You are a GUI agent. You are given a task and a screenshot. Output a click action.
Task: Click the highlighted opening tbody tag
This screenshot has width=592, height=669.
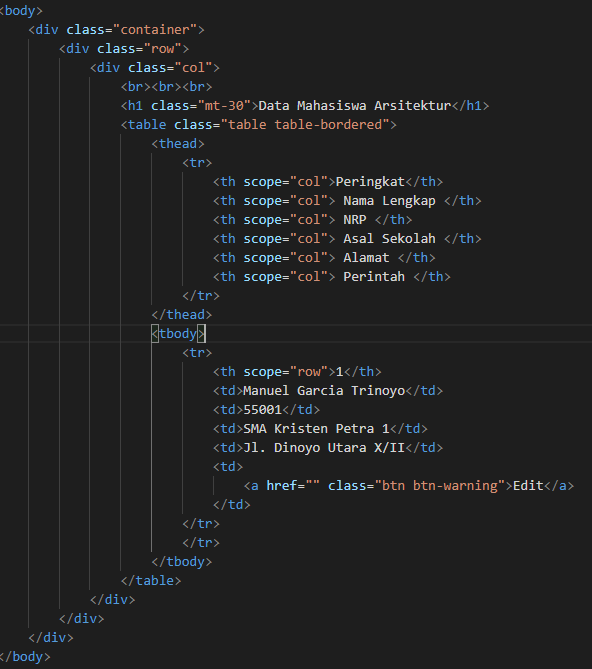click(178, 334)
